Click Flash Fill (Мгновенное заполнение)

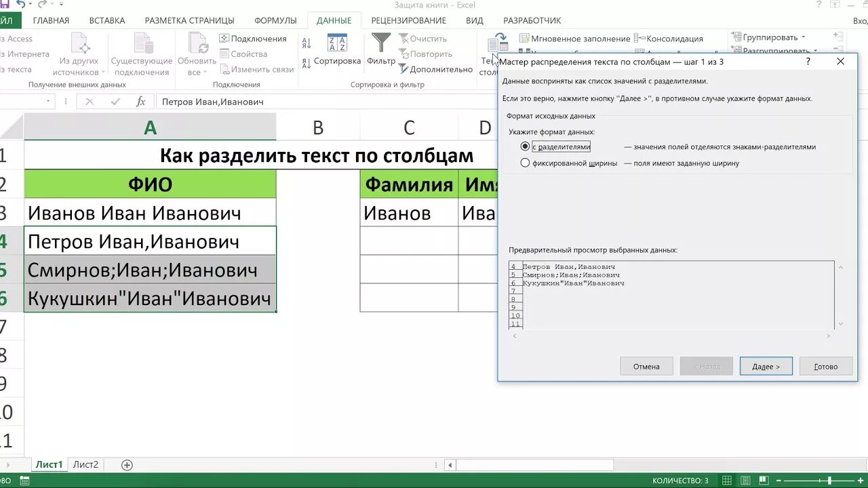[x=575, y=39]
